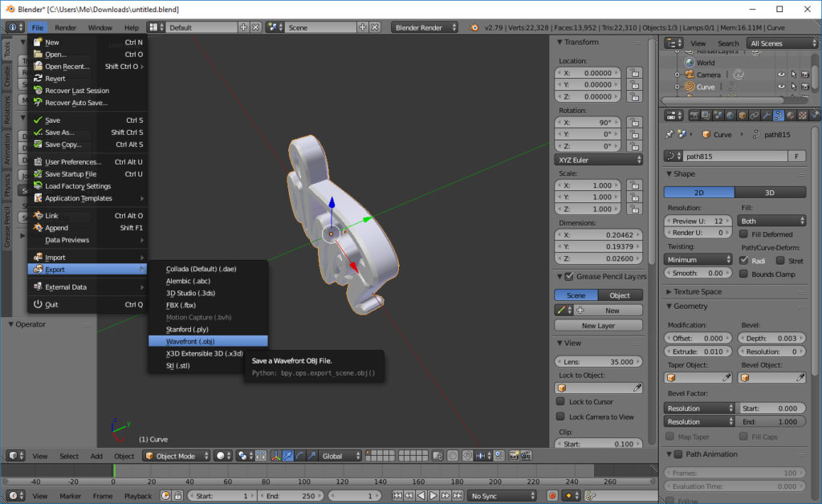The image size is (822, 504).
Task: Toggle the Grease Pencil Layers checkbox
Action: click(569, 276)
